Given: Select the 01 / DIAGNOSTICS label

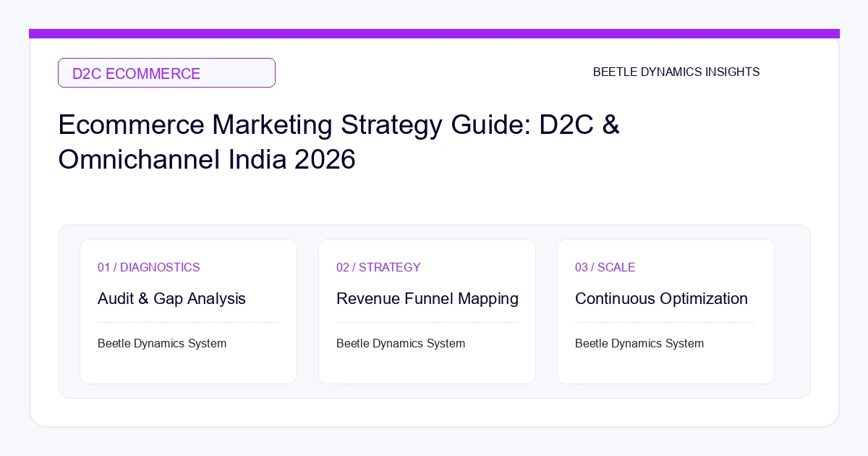Looking at the screenshot, I should 149,267.
